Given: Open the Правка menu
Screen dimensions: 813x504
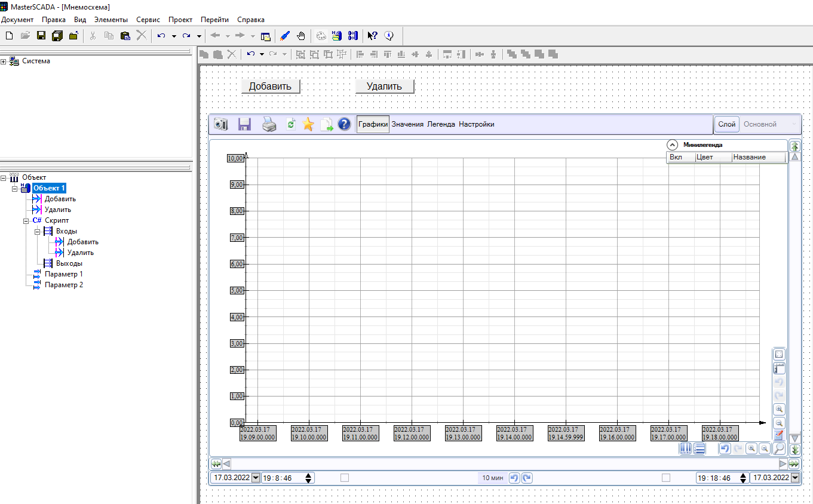Looking at the screenshot, I should pyautogui.click(x=54, y=20).
